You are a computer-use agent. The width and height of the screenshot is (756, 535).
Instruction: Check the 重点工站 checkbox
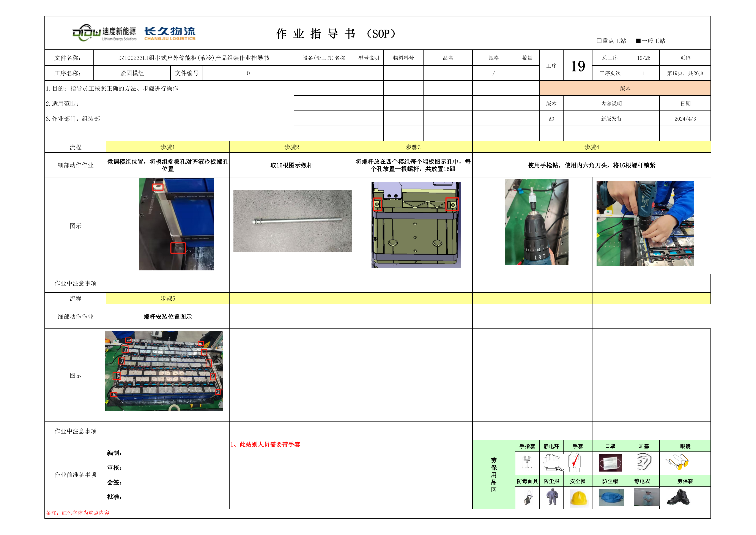(x=599, y=41)
